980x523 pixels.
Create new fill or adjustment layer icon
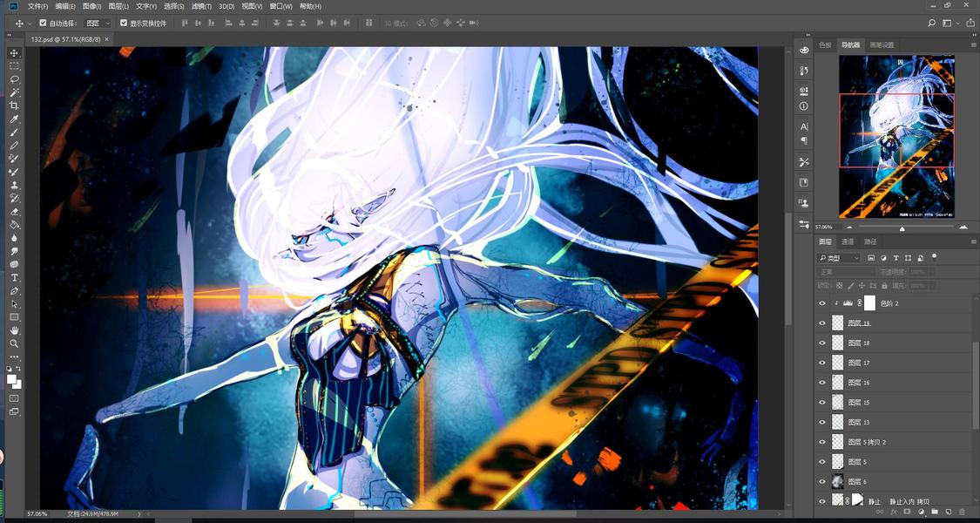(921, 512)
